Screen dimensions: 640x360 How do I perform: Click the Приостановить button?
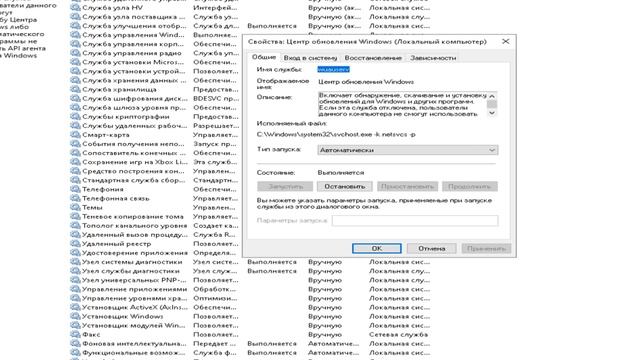(407, 187)
